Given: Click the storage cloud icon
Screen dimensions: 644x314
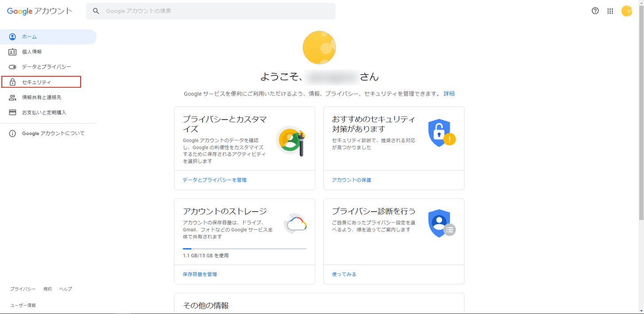Looking at the screenshot, I should pyautogui.click(x=295, y=224).
